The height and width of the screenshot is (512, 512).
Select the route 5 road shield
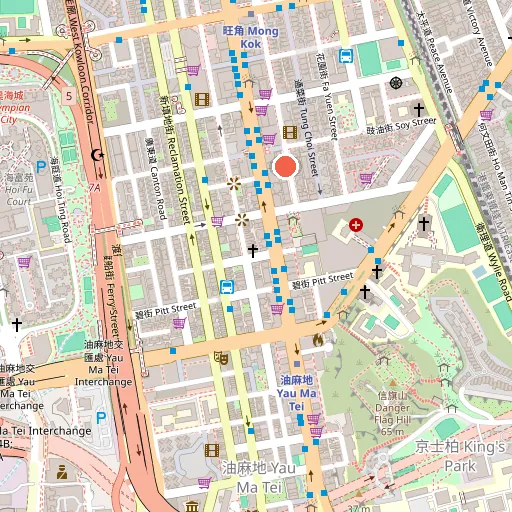69,96
